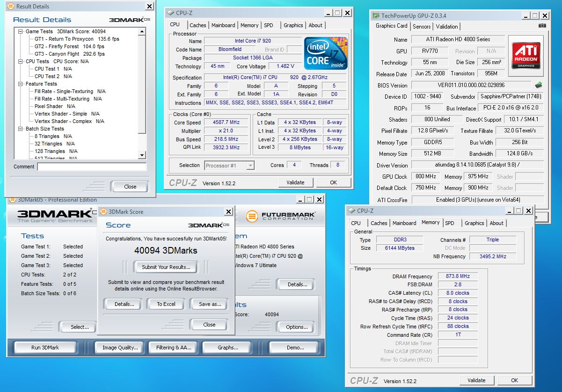
Task: Click OK in lower CPU-Z Memory window
Action: (514, 380)
